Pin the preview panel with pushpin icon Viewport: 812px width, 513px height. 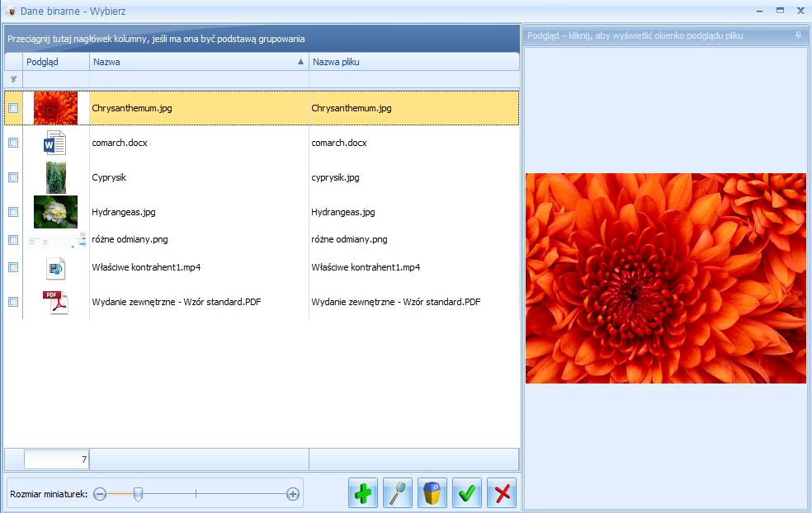(x=798, y=35)
